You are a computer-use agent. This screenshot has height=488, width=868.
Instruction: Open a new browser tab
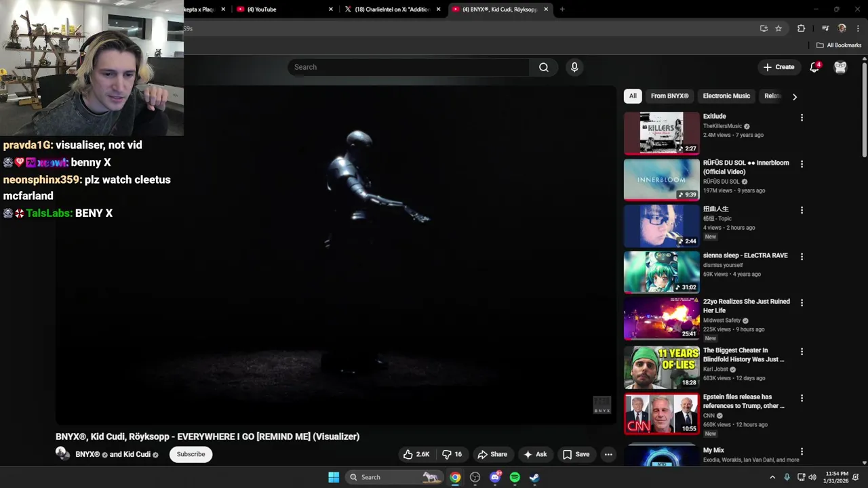coord(562,9)
